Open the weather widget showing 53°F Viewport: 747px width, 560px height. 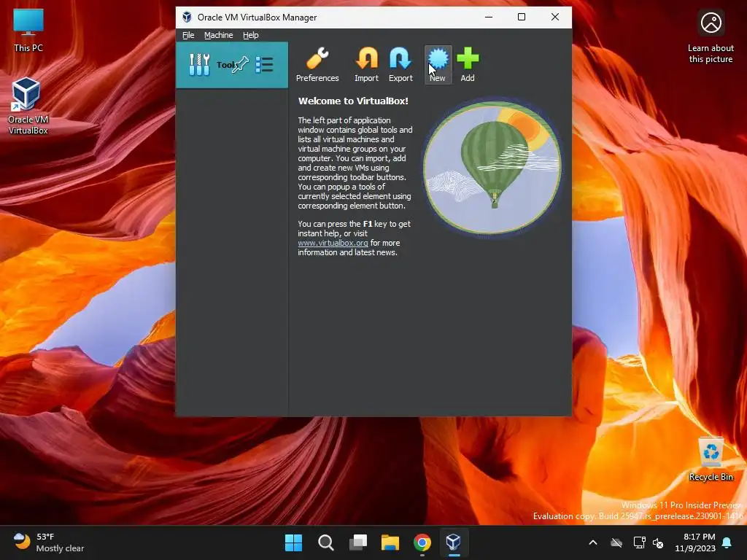coord(49,542)
